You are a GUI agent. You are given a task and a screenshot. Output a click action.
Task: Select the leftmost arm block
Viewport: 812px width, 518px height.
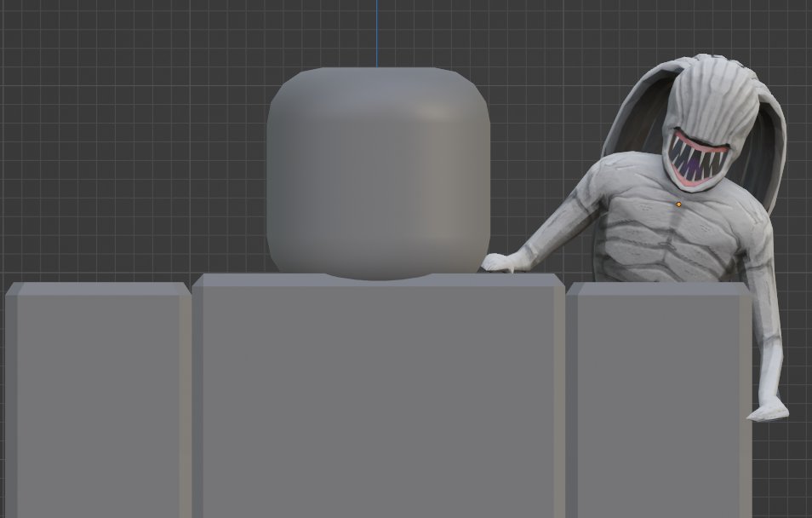[94, 400]
